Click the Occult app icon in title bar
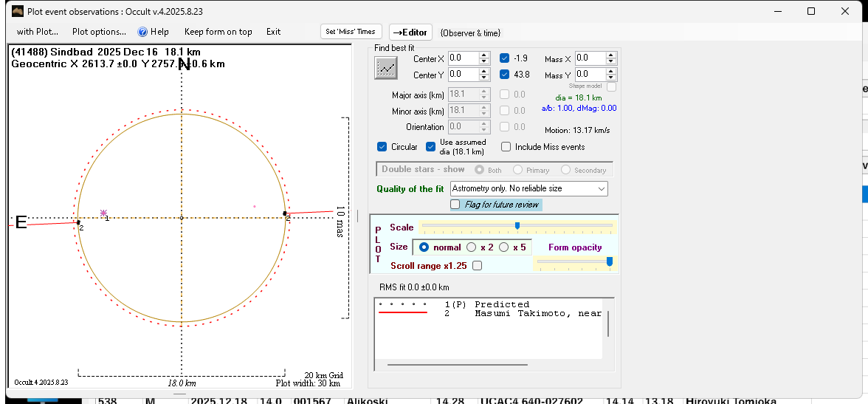Image resolution: width=868 pixels, height=404 pixels. (16, 11)
